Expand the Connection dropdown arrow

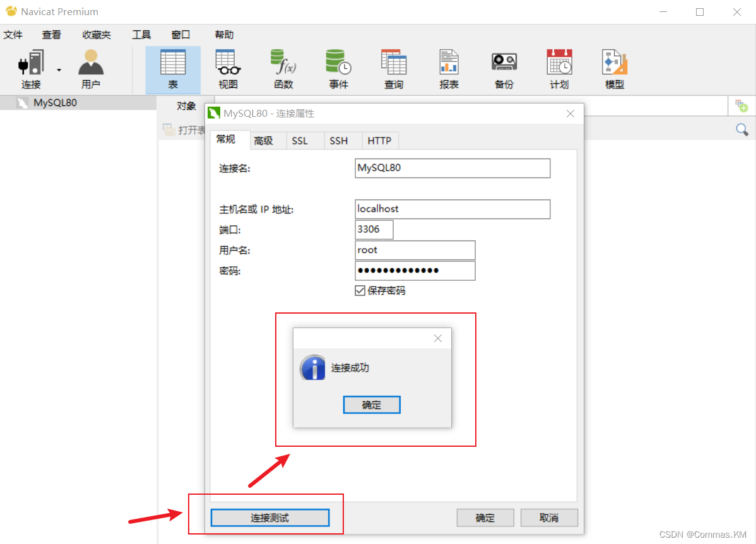point(59,71)
